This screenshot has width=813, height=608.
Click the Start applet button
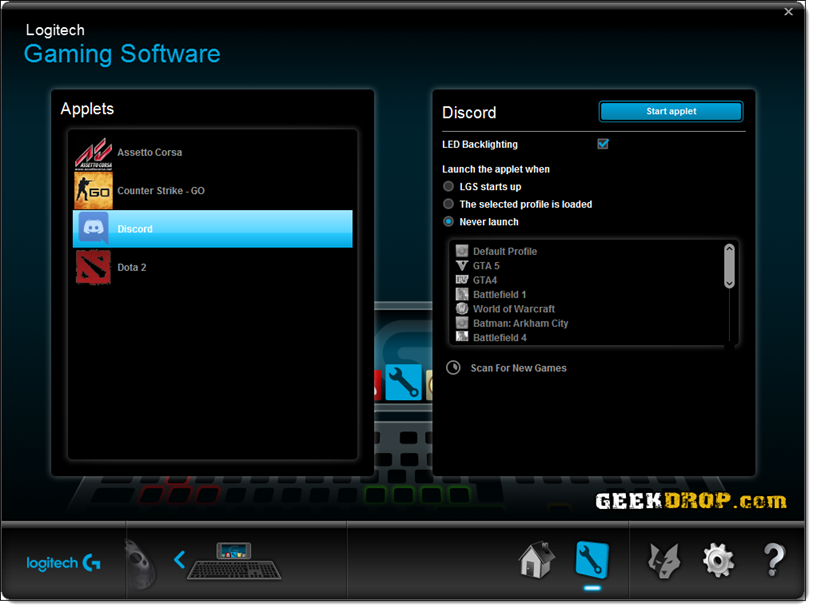pos(671,111)
